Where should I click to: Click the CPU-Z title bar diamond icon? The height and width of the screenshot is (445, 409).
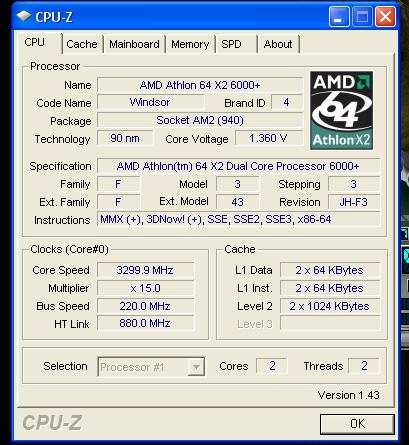coord(24,16)
